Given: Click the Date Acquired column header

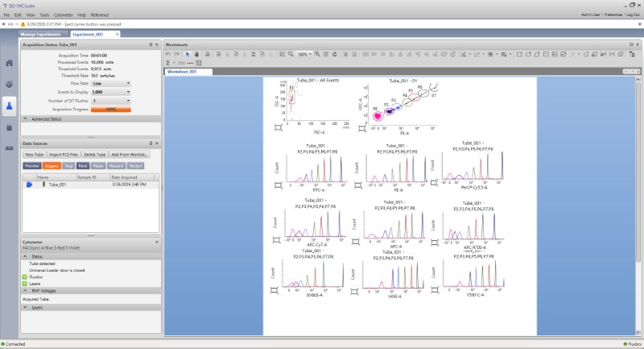Looking at the screenshot, I should click(132, 177).
